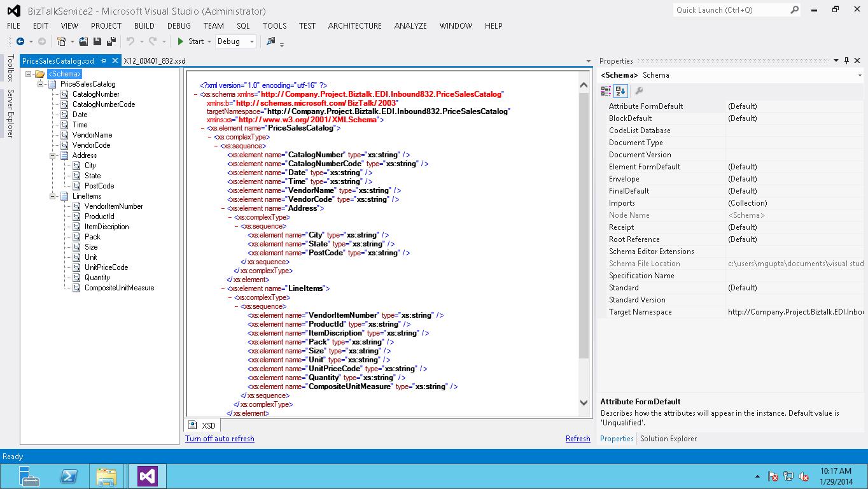Click the Start debugging button
The image size is (868, 489).
[x=190, y=41]
